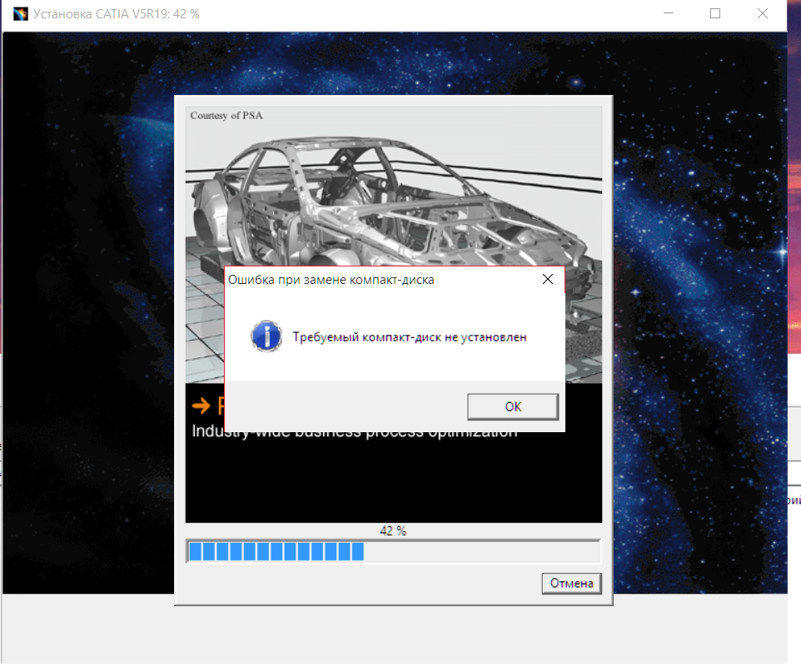The image size is (801, 672).
Task: Click the 'Ошибка при замене компакт-диска' dialog title
Action: pos(331,280)
